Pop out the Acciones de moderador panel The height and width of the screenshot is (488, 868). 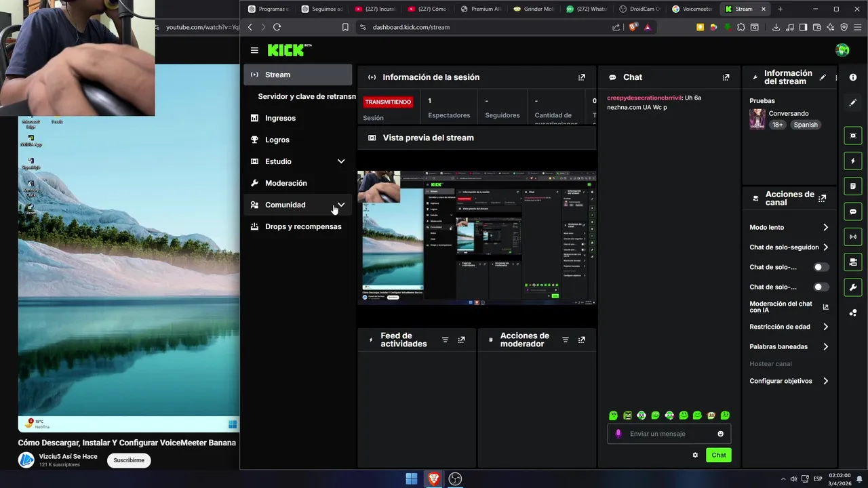coord(581,340)
